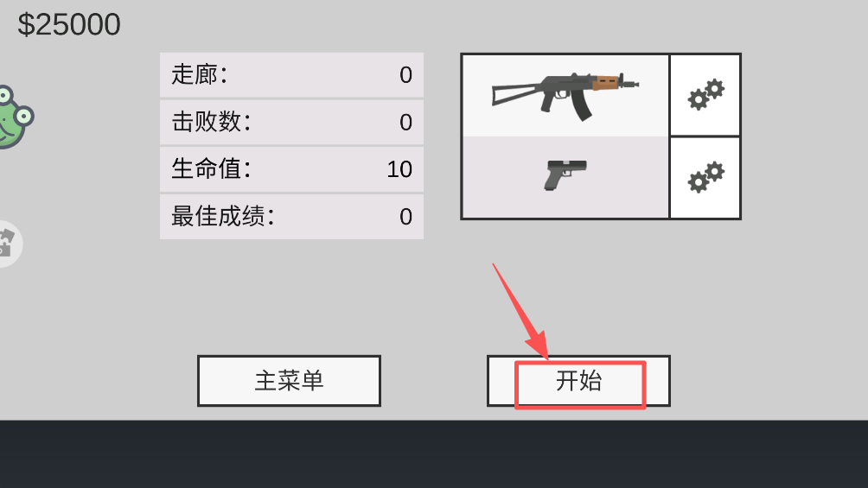Click the dark bar at the bottom
The image size is (868, 488).
pyautogui.click(x=434, y=453)
